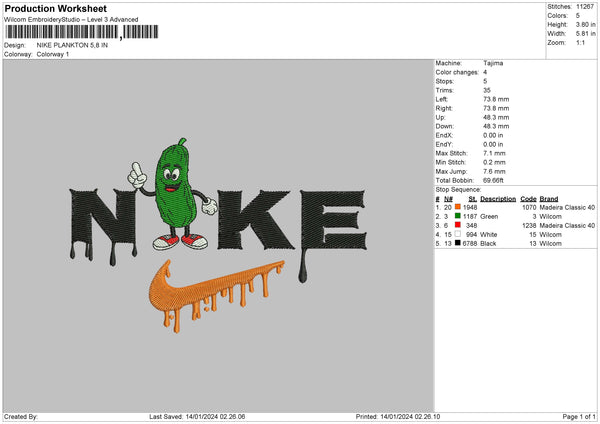Click the "Code" column header
600x424 pixels.
tap(528, 199)
